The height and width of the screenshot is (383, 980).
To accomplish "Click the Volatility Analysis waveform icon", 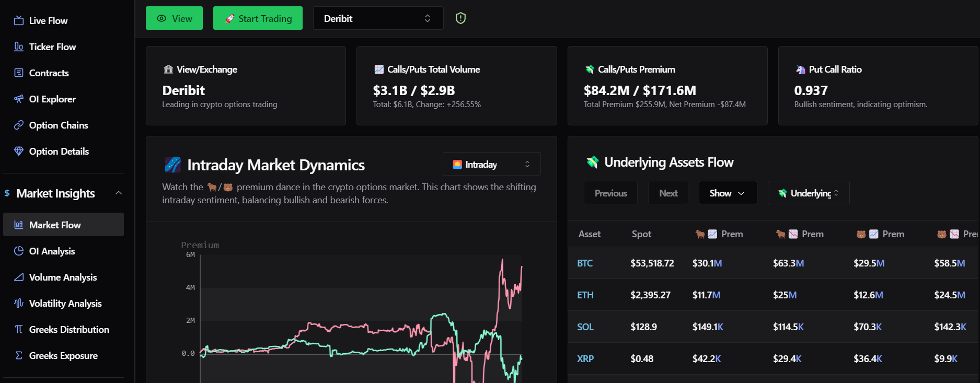I will pyautogui.click(x=19, y=303).
